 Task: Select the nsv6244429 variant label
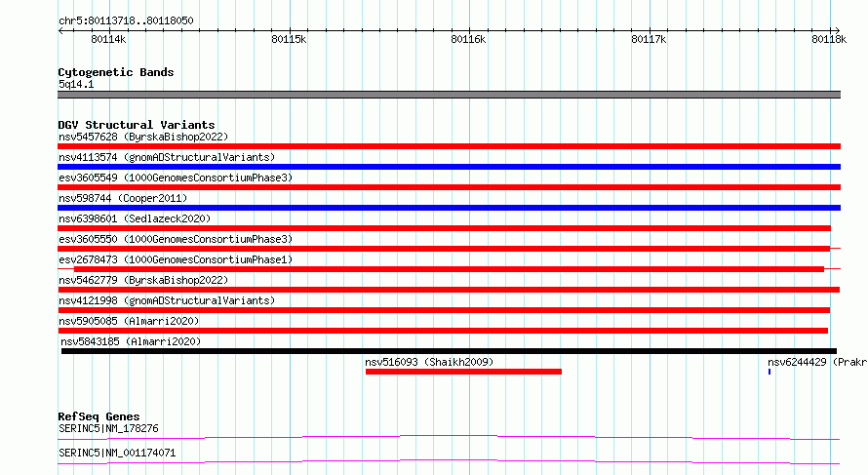point(817,362)
